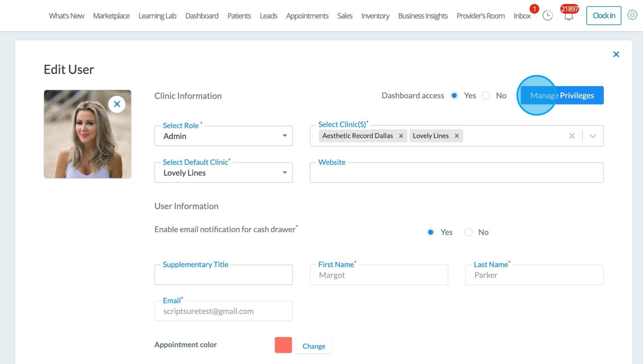Image resolution: width=643 pixels, height=364 pixels.
Task: Open the Business Insights menu
Action: [x=423, y=16]
